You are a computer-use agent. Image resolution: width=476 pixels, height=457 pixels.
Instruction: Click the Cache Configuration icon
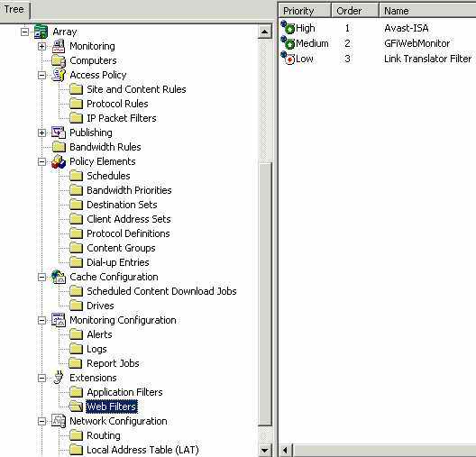[59, 277]
